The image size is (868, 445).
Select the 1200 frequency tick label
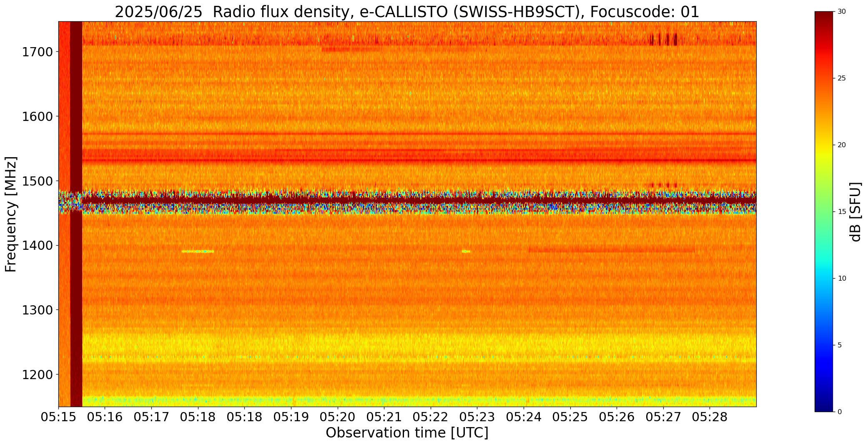[x=37, y=375]
